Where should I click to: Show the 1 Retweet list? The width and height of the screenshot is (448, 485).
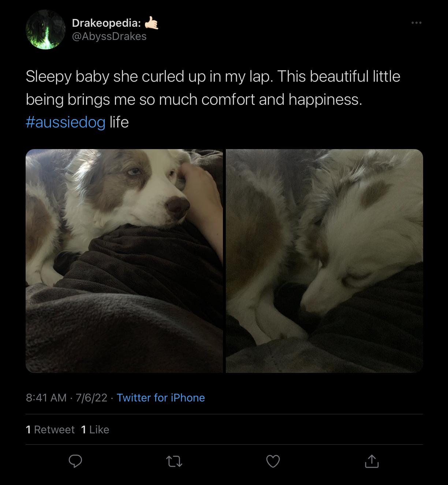(x=50, y=430)
